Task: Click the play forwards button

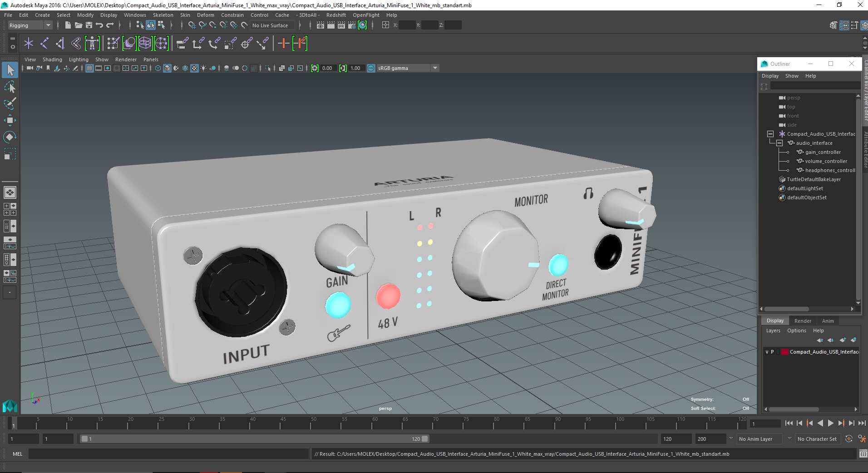Action: click(830, 423)
